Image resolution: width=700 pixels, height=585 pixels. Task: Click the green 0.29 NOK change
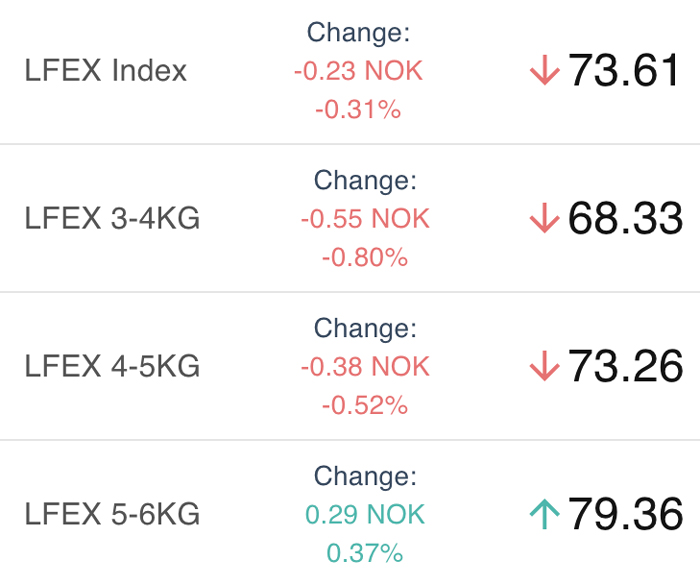365,514
